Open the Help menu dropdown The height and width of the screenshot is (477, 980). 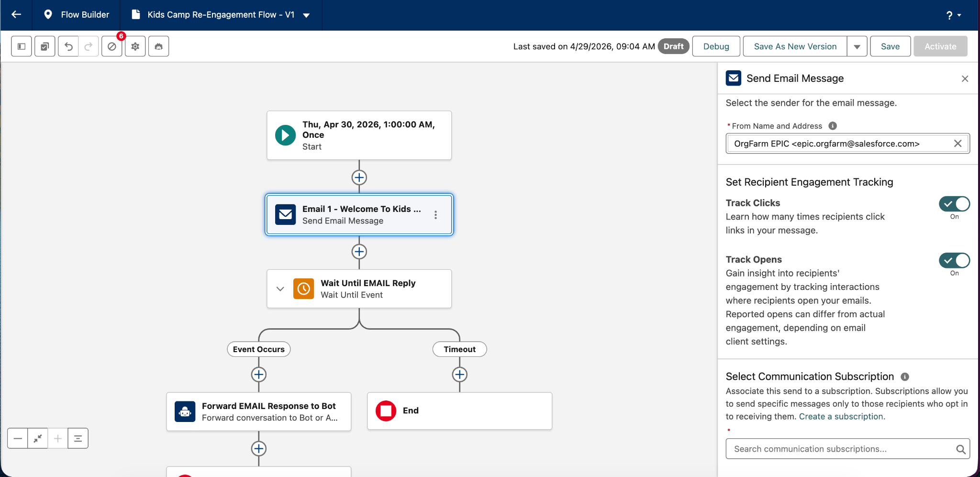click(954, 15)
